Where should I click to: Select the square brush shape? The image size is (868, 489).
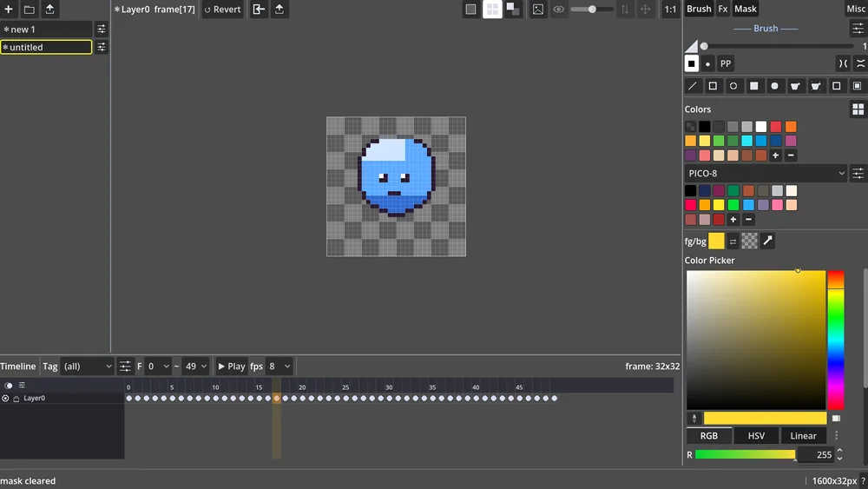click(x=692, y=63)
